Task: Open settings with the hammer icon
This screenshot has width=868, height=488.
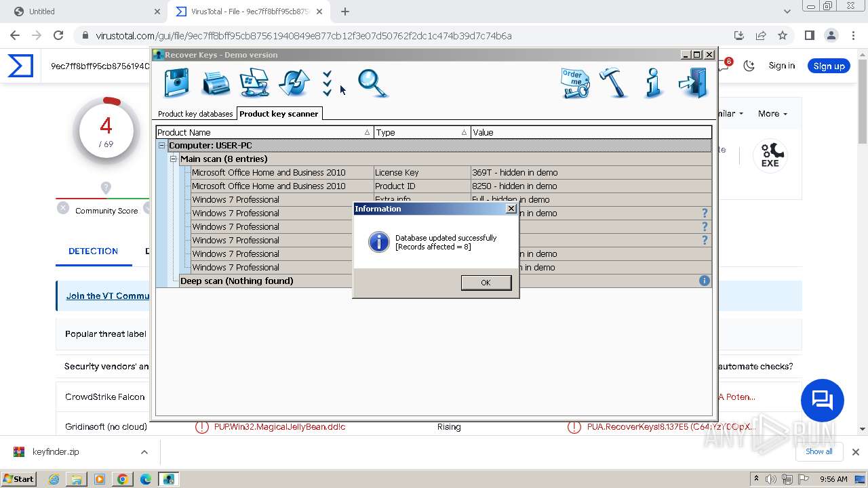Action: [x=614, y=83]
